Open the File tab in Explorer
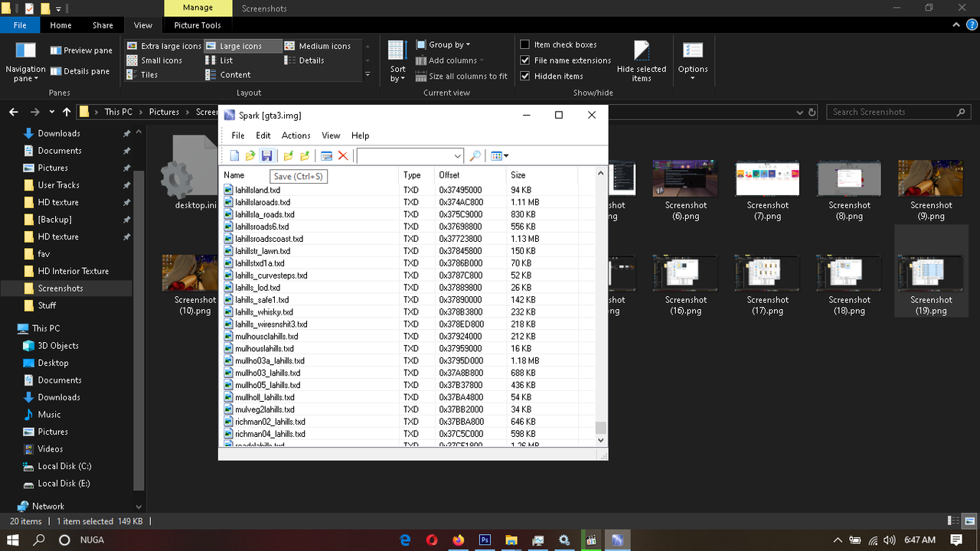This screenshot has height=551, width=980. [x=20, y=25]
